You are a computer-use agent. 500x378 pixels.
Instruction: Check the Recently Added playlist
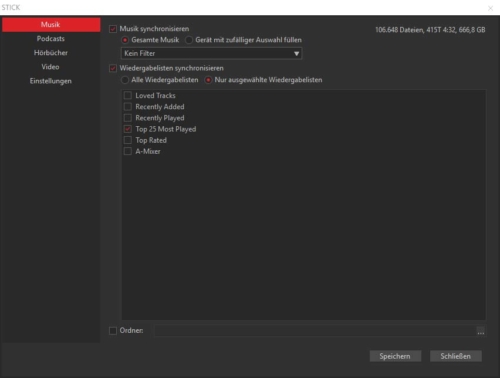[x=128, y=107]
